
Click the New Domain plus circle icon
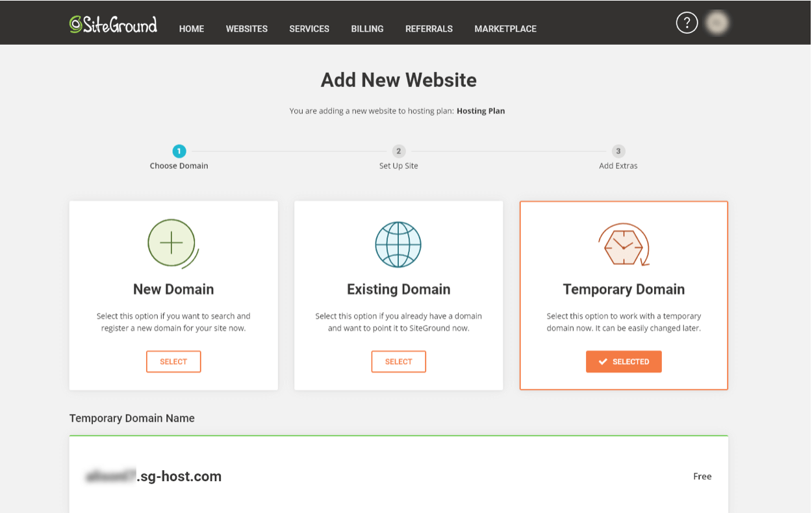(x=173, y=243)
